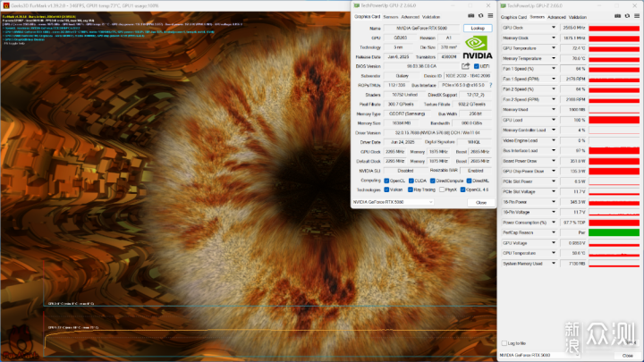644x362 pixels.
Task: Click Close button in Graphics Card window
Action: (x=481, y=203)
